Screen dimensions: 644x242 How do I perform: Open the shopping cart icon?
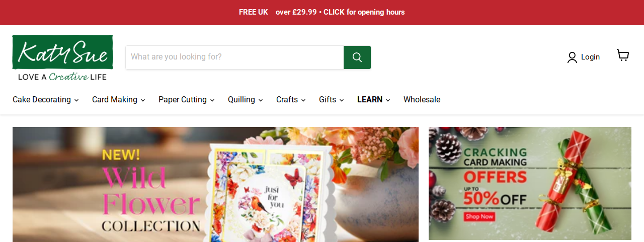click(623, 55)
